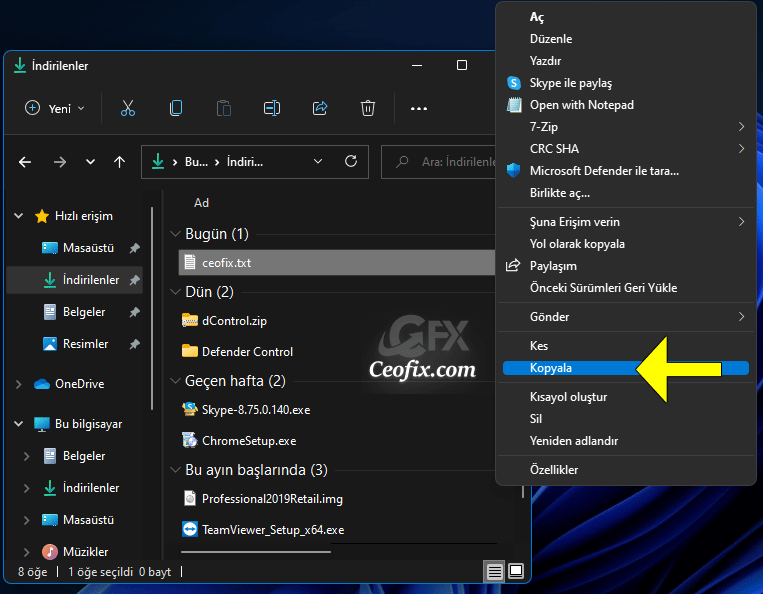
Task: Click the Delete trash can toolbar icon
Action: point(368,108)
